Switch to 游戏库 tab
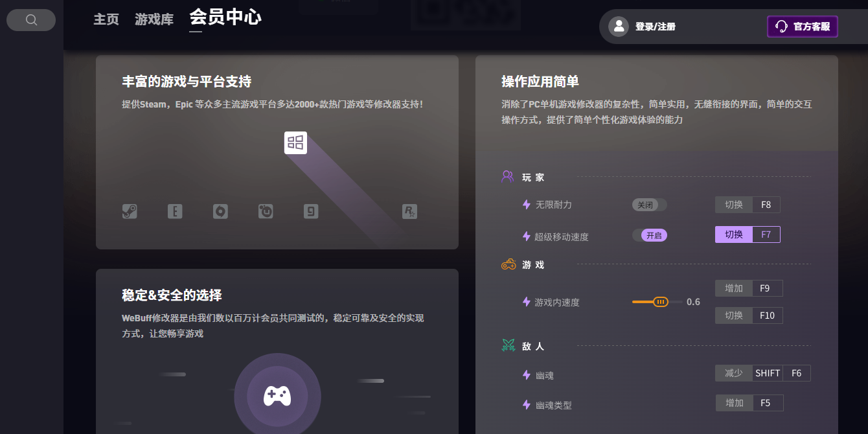This screenshot has width=868, height=434. pyautogui.click(x=154, y=19)
